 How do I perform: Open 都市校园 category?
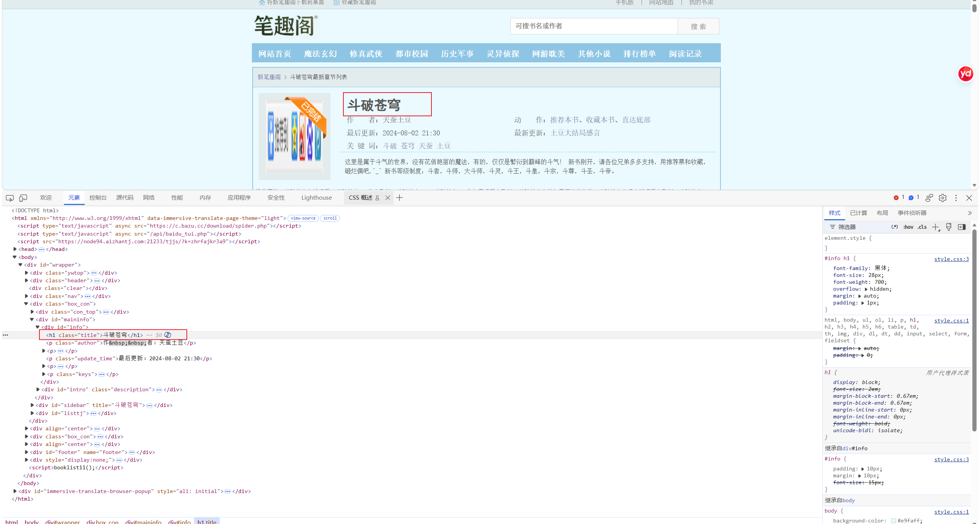point(412,54)
